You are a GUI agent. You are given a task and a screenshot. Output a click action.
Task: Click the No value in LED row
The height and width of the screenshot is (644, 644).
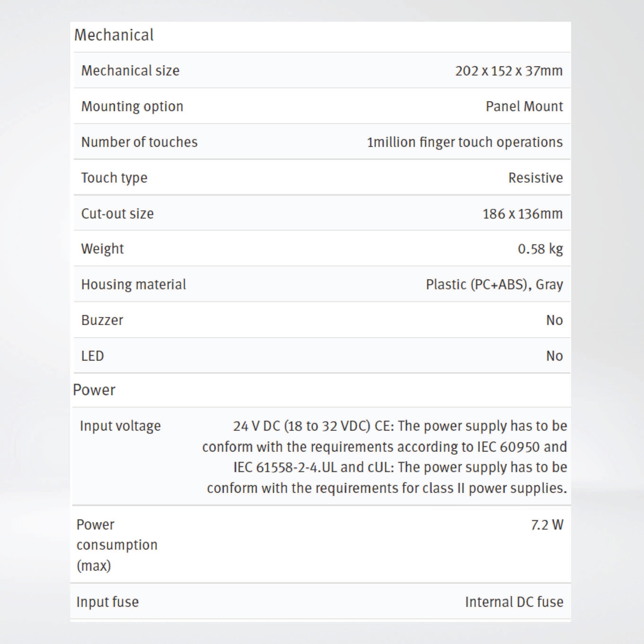[554, 356]
